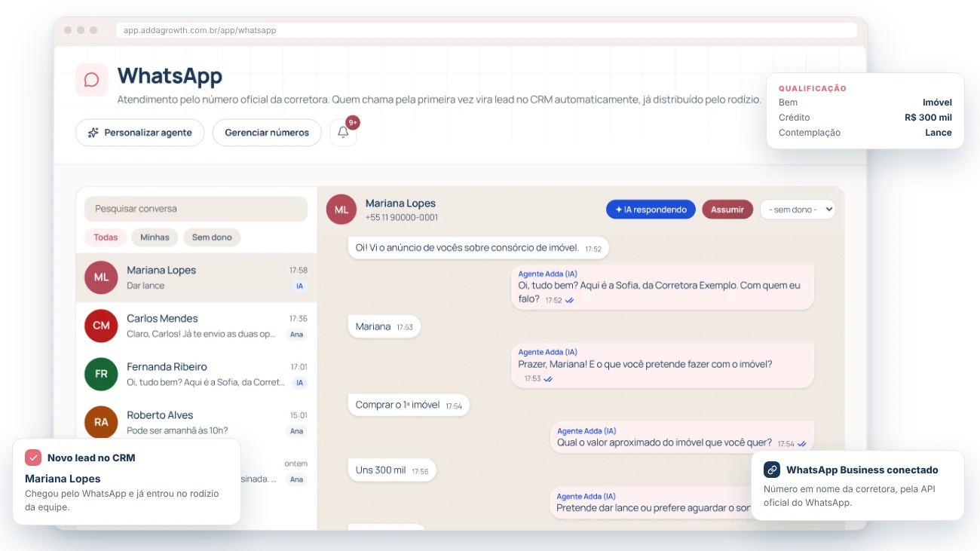Image resolution: width=980 pixels, height=551 pixels.
Task: Open the sem dono owner dropdown
Action: coord(798,210)
